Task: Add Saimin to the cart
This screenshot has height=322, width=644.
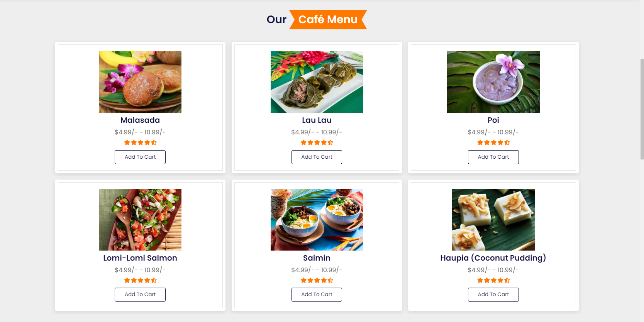Action: pyautogui.click(x=317, y=294)
